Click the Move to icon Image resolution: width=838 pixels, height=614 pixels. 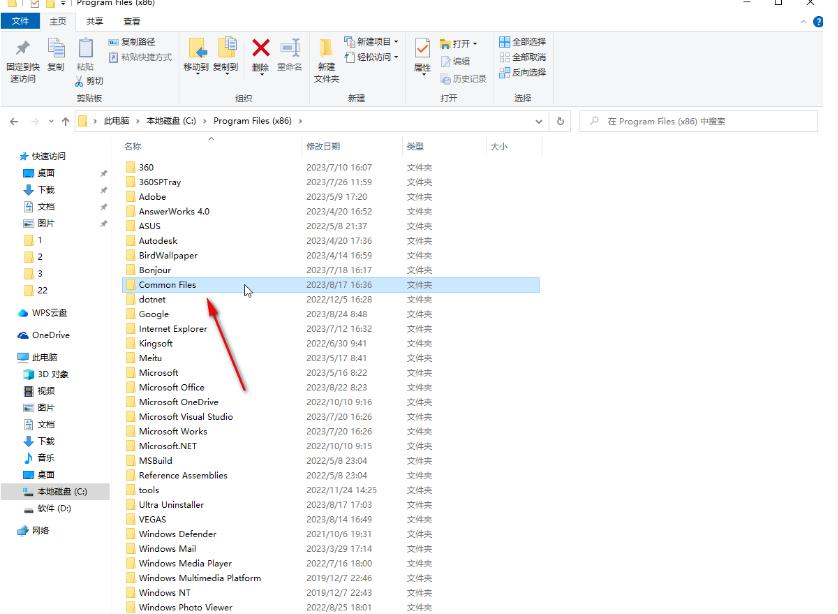(x=197, y=48)
